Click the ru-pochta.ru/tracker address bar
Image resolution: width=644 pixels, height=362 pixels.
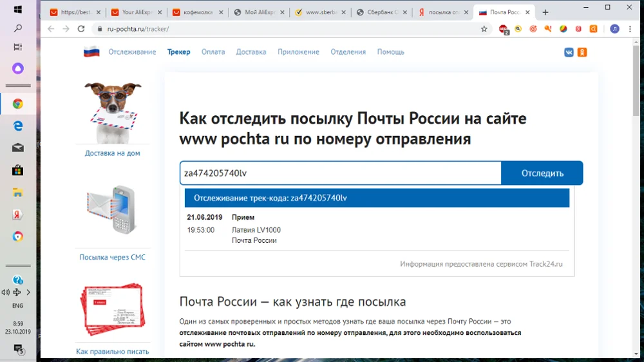pyautogui.click(x=287, y=29)
